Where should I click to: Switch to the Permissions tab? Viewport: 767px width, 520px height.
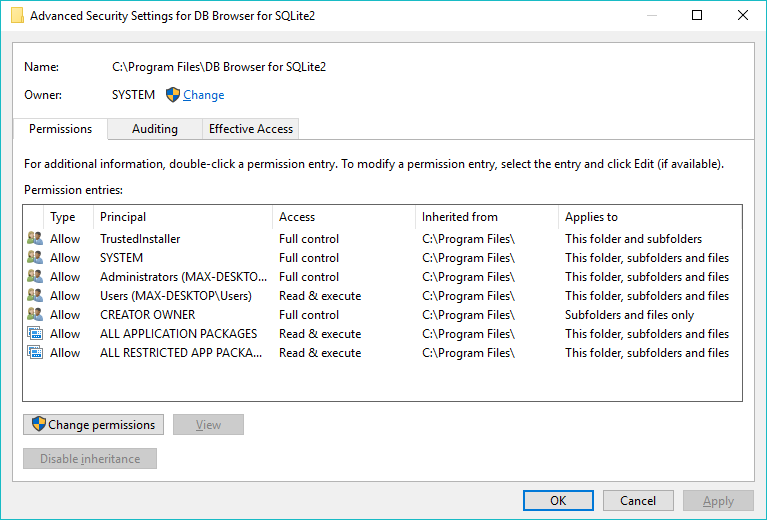click(x=60, y=129)
